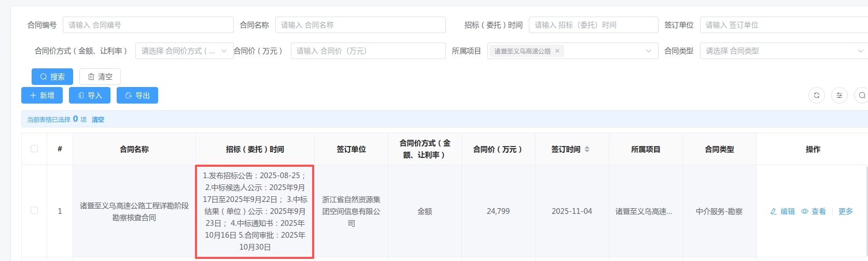868x261 pixels.
Task: Focus the 合同编号 input field
Action: [148, 25]
